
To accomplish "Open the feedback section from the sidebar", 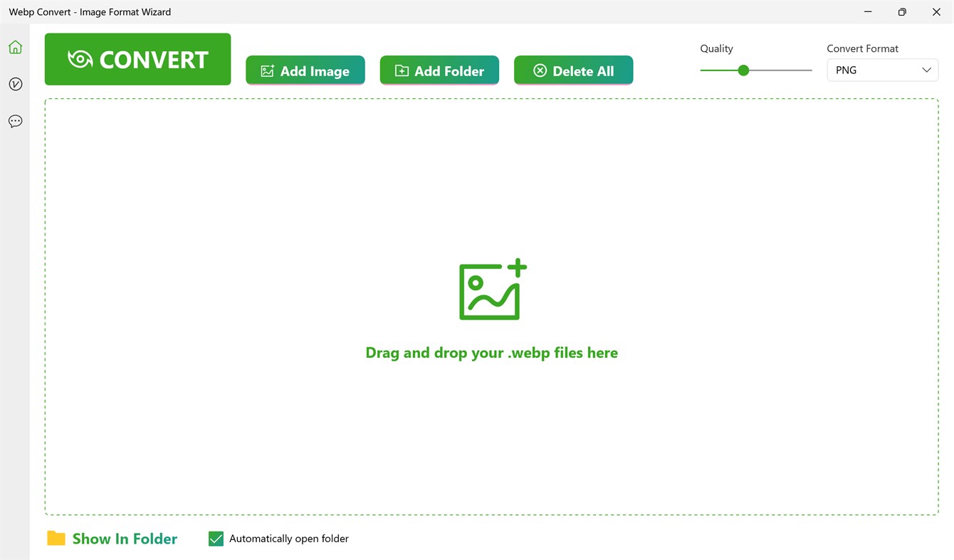I will point(15,121).
